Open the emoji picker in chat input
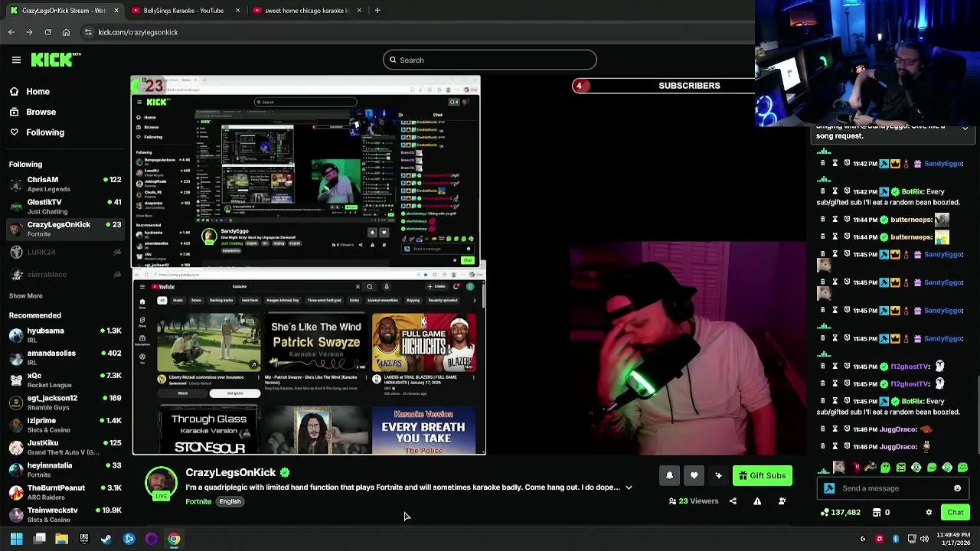 coord(957,488)
